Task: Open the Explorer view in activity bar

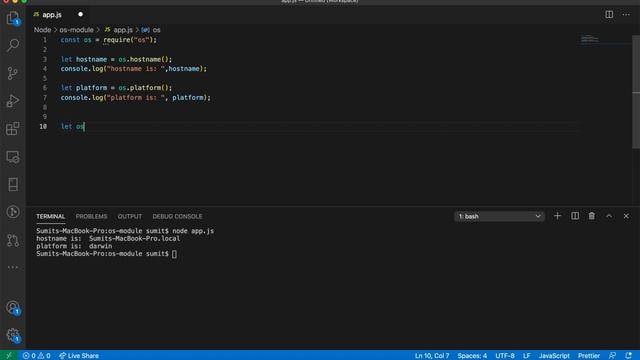Action: (13, 18)
